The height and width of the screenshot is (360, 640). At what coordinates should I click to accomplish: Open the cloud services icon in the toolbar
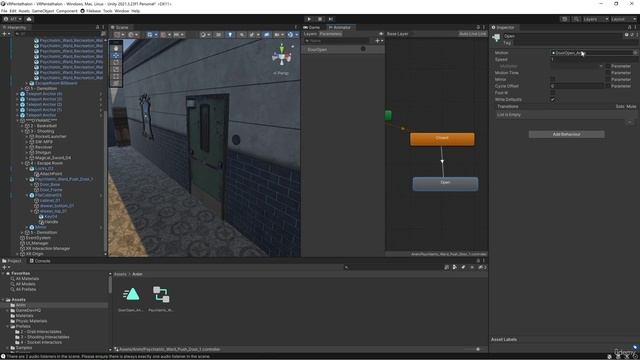point(29,19)
